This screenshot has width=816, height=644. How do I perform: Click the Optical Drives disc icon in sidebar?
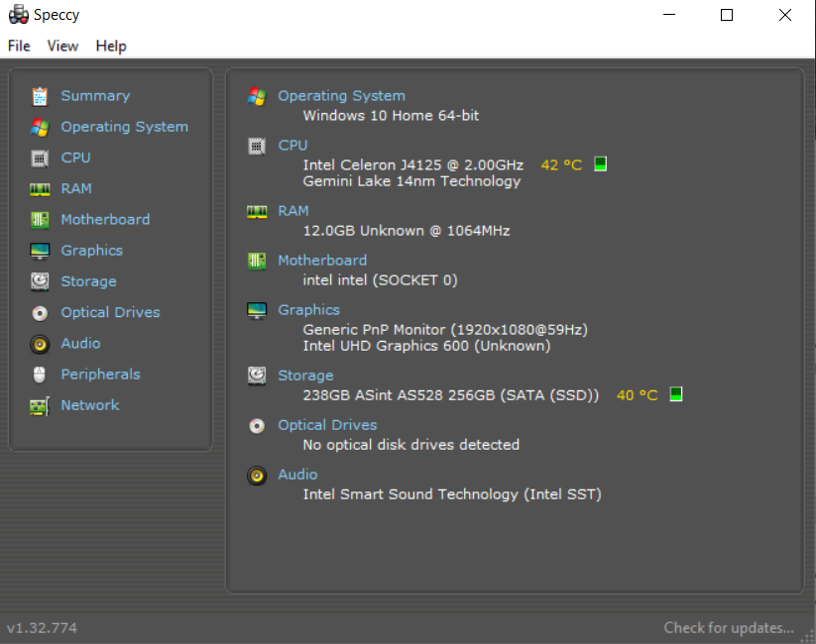coord(40,313)
